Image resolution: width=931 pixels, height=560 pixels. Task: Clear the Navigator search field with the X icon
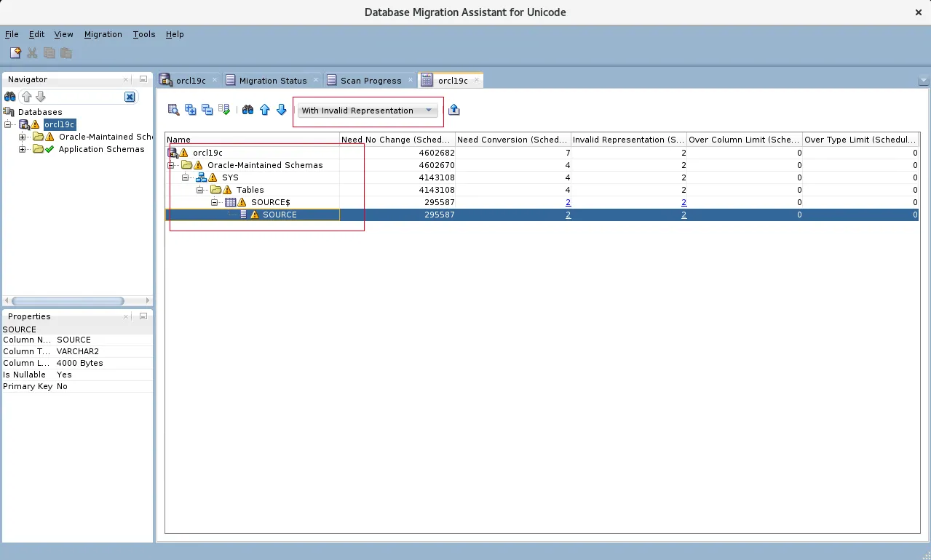click(x=129, y=97)
